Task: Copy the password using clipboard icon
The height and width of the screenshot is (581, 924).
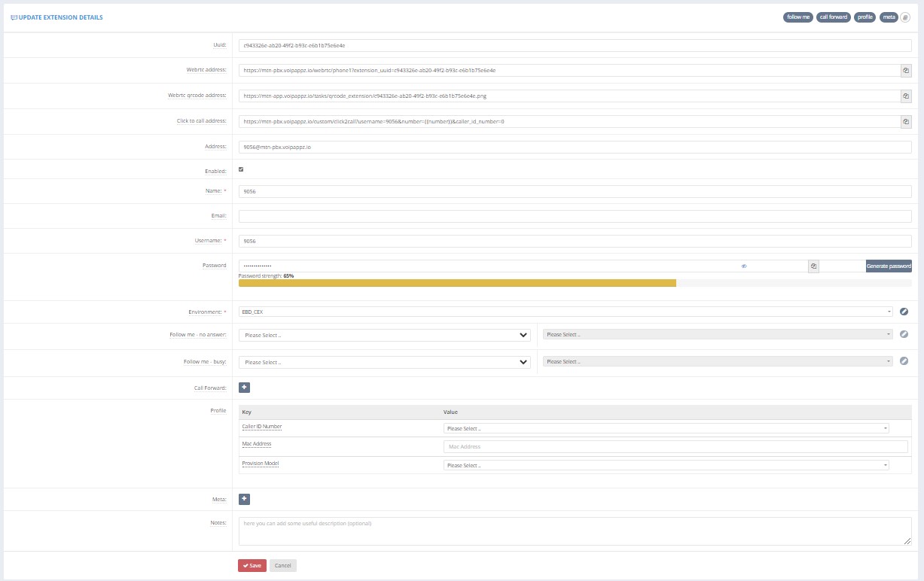Action: point(813,266)
